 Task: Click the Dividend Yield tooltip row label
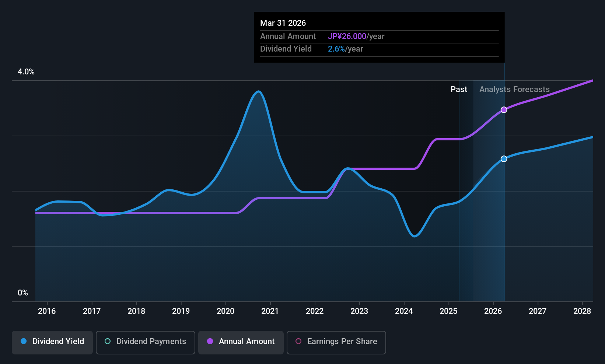point(286,49)
